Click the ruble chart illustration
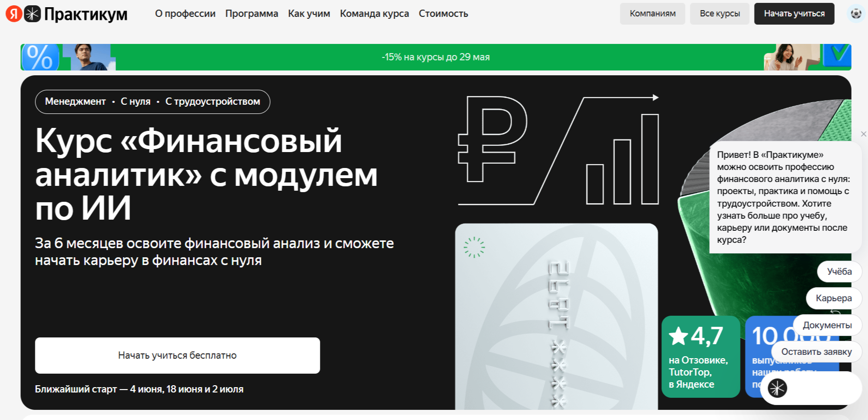 (x=558, y=150)
